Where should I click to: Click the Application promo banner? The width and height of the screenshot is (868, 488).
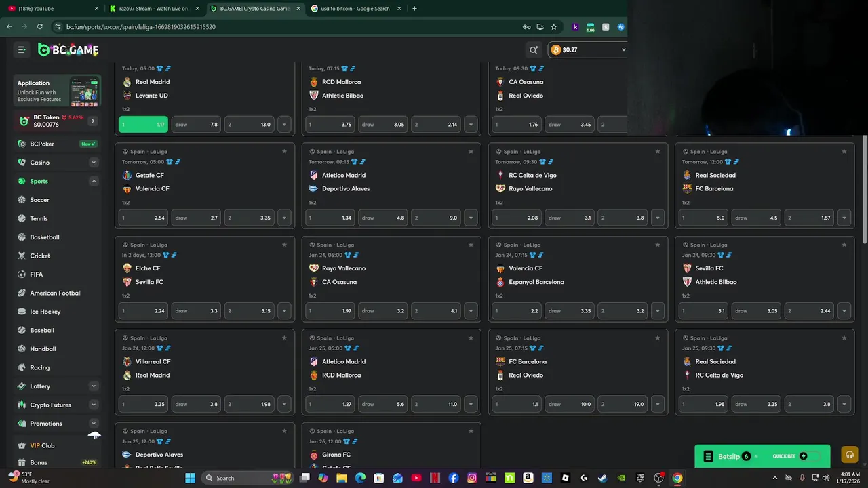point(58,91)
